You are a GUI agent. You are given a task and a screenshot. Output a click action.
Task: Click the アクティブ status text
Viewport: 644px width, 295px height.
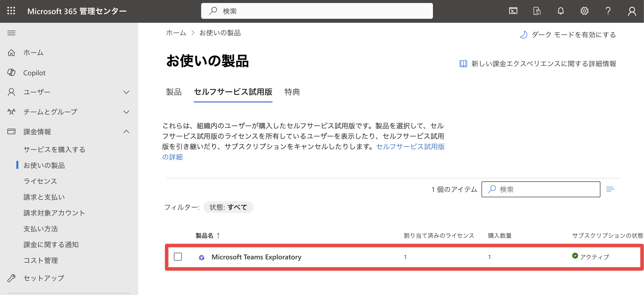pos(594,257)
